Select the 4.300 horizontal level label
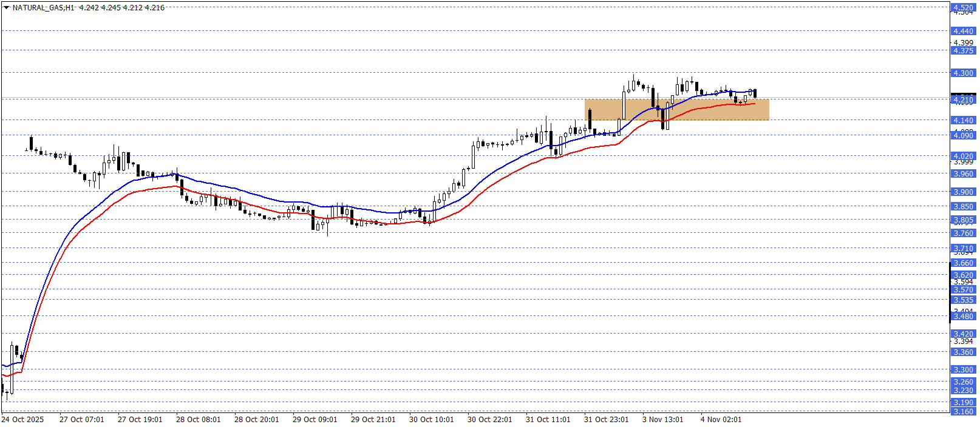This screenshot has height=427, width=980. (963, 73)
